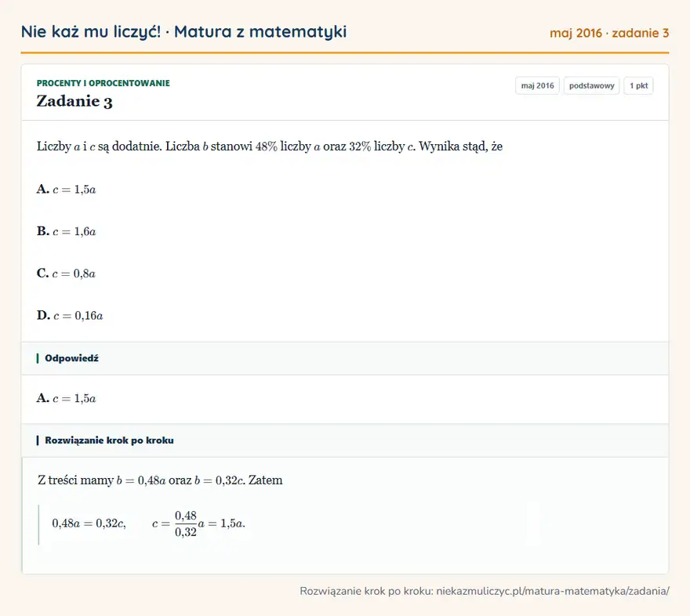This screenshot has width=690, height=616.
Task: Click the 'maj 2016 · zadanie 3' header label
Action: point(609,33)
